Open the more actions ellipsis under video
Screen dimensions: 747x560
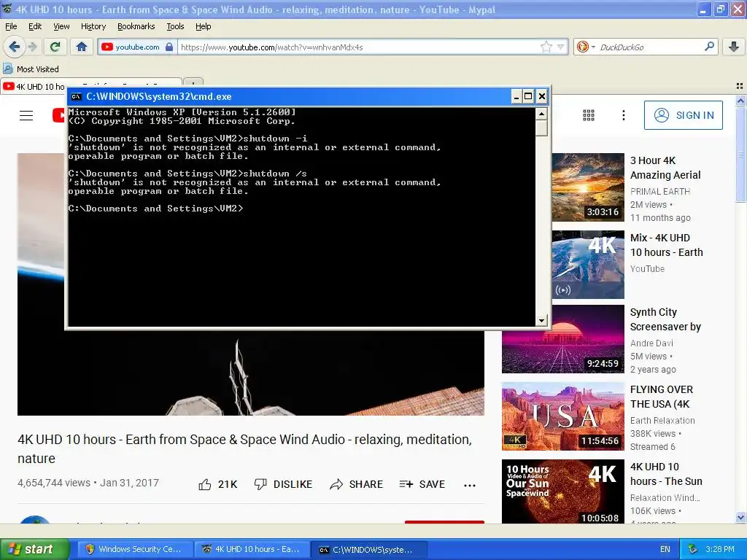470,485
